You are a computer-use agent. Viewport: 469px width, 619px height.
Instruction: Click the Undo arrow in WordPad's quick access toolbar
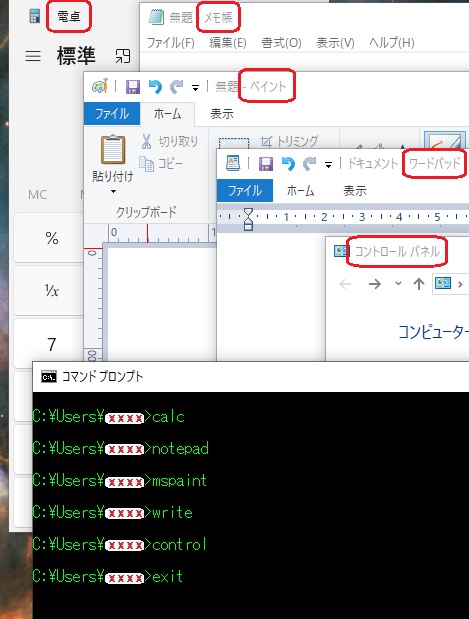coord(288,163)
